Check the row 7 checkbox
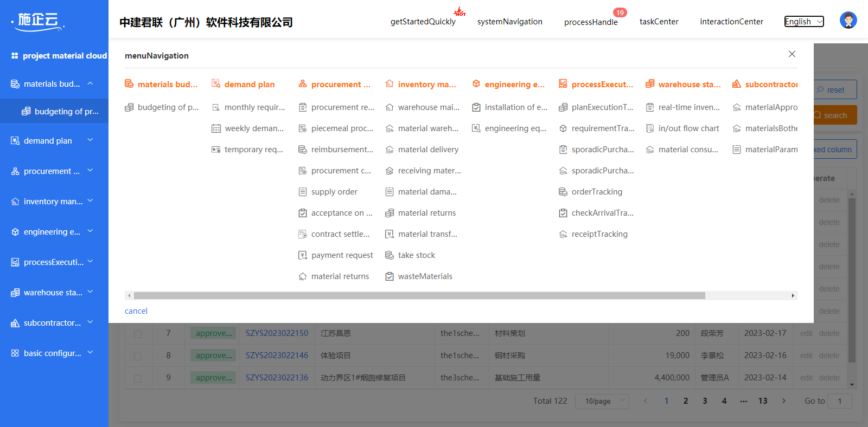The height and width of the screenshot is (427, 868). 138,334
